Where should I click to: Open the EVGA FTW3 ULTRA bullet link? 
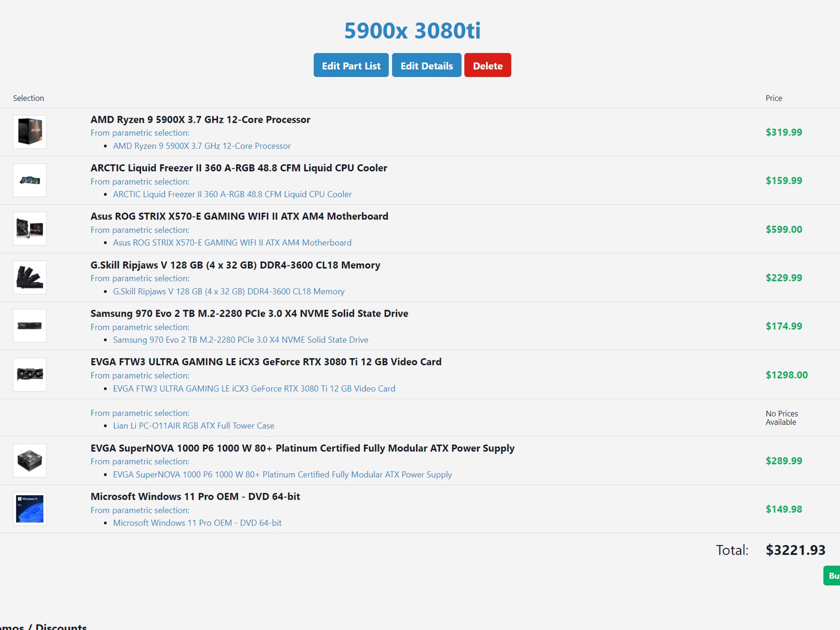click(x=254, y=388)
